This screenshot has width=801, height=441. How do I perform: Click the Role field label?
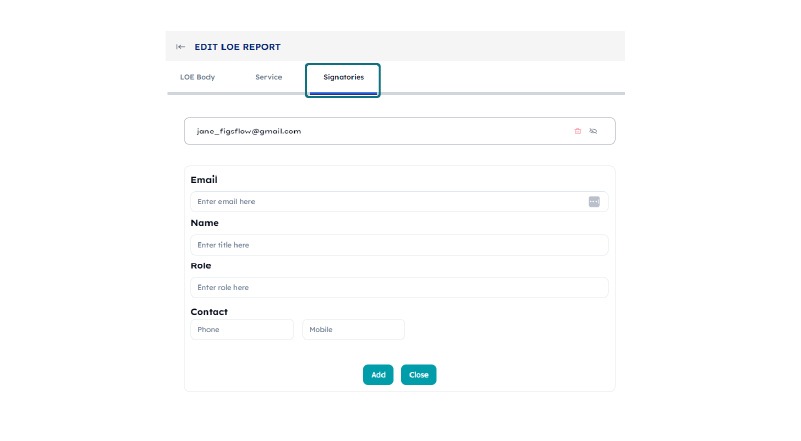(201, 266)
